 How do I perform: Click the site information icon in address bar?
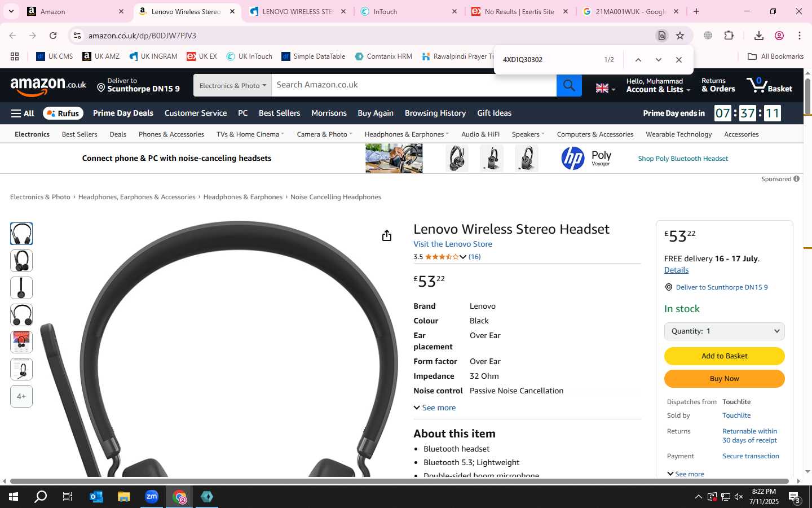click(77, 36)
